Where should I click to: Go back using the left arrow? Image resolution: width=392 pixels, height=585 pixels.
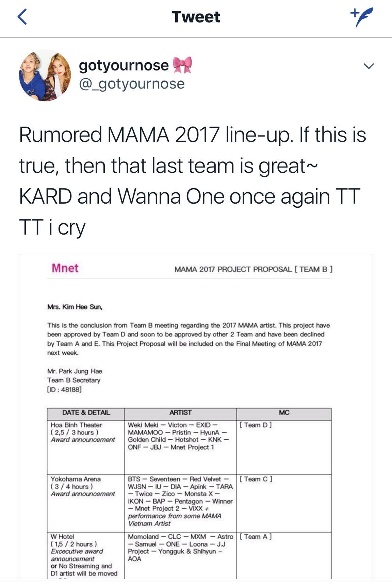(22, 17)
